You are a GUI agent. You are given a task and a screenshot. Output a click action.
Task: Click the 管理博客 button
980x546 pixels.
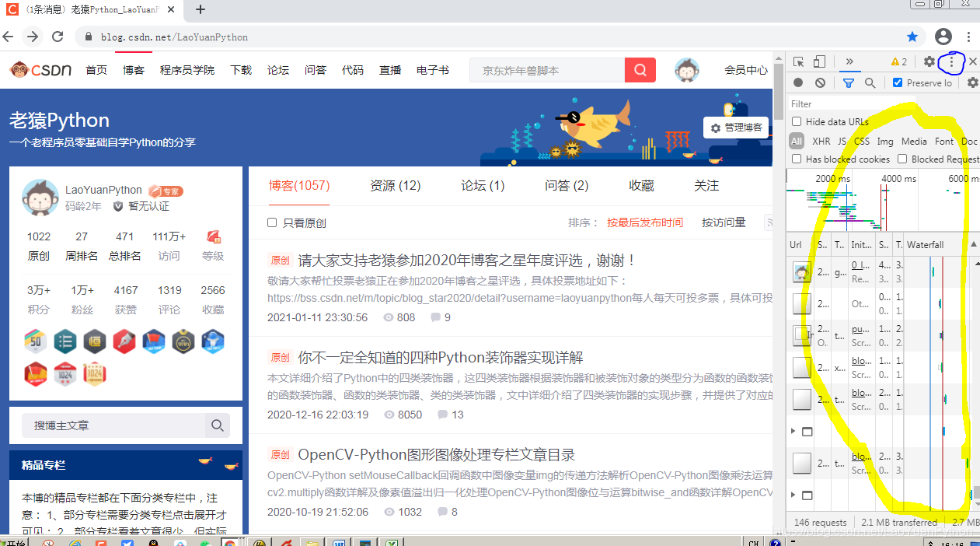click(736, 128)
